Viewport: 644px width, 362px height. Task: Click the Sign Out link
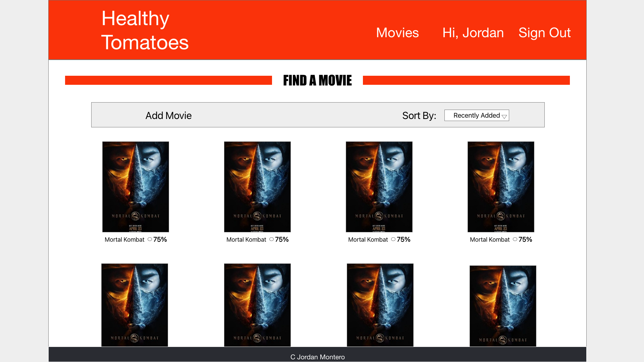click(544, 33)
